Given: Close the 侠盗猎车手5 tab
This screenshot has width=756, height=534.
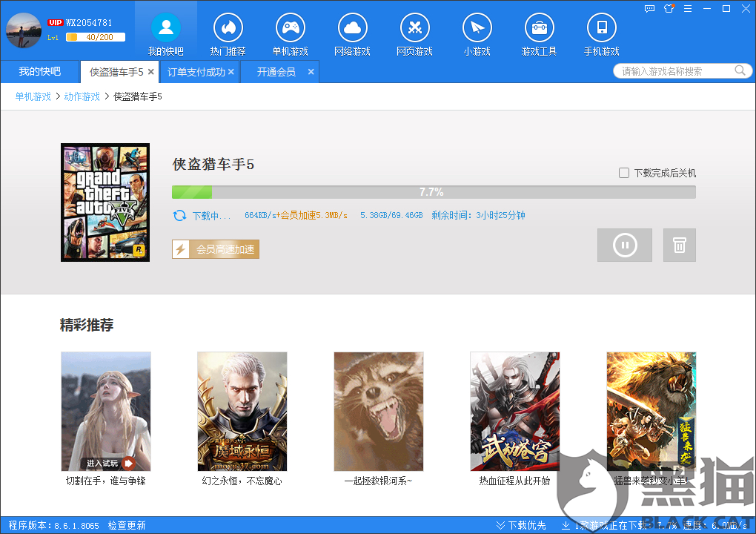Looking at the screenshot, I should pyautogui.click(x=151, y=72).
